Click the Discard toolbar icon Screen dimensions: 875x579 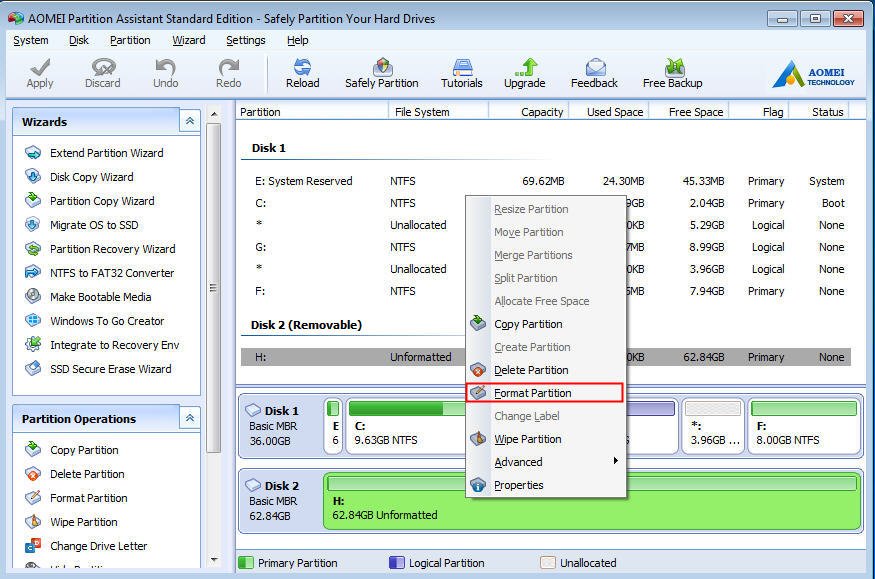(103, 73)
